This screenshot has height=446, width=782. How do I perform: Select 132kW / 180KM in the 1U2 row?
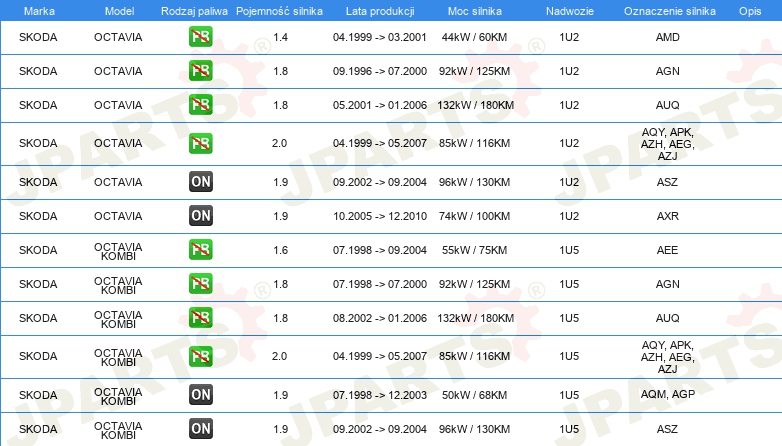475,105
